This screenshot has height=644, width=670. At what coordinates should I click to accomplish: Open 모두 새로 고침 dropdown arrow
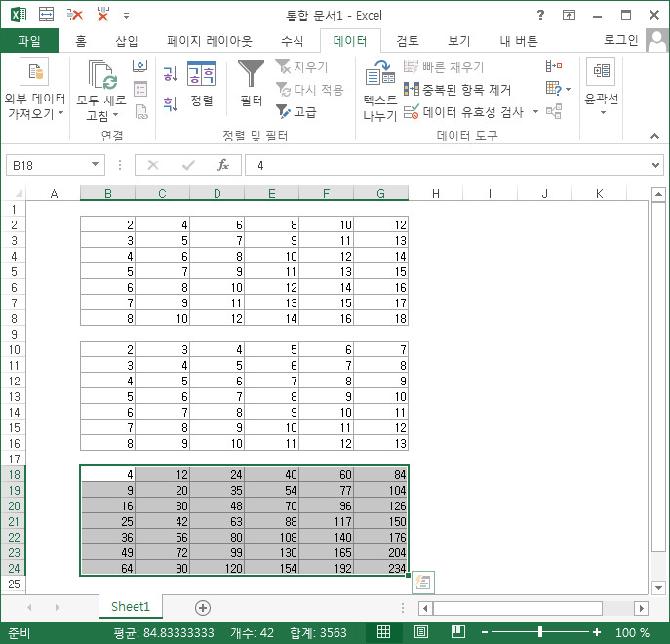(115, 115)
